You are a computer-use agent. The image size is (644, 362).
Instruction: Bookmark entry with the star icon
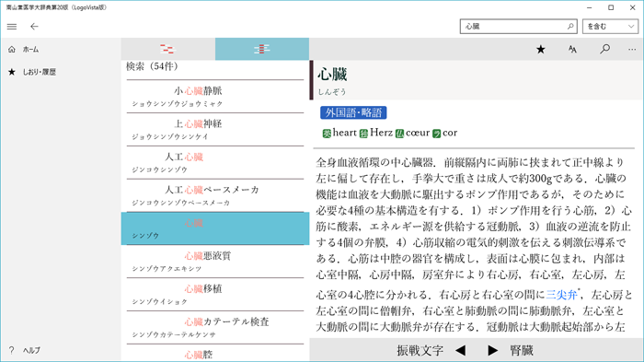(x=541, y=50)
